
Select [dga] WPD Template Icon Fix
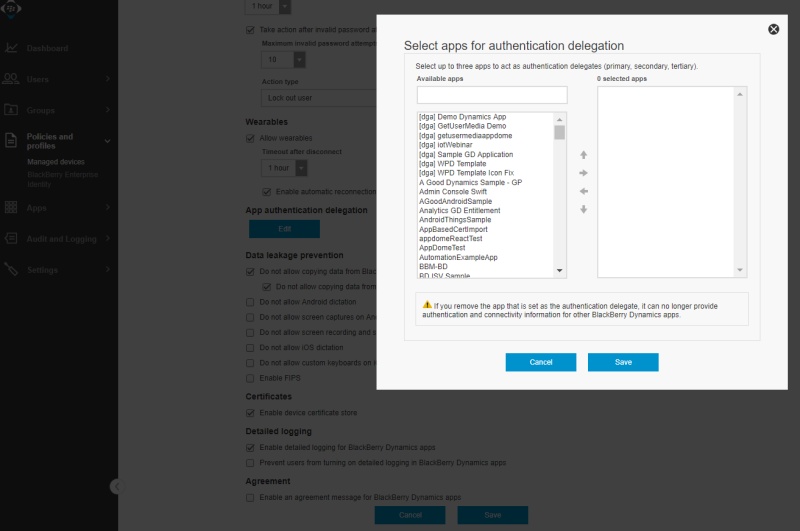466,173
